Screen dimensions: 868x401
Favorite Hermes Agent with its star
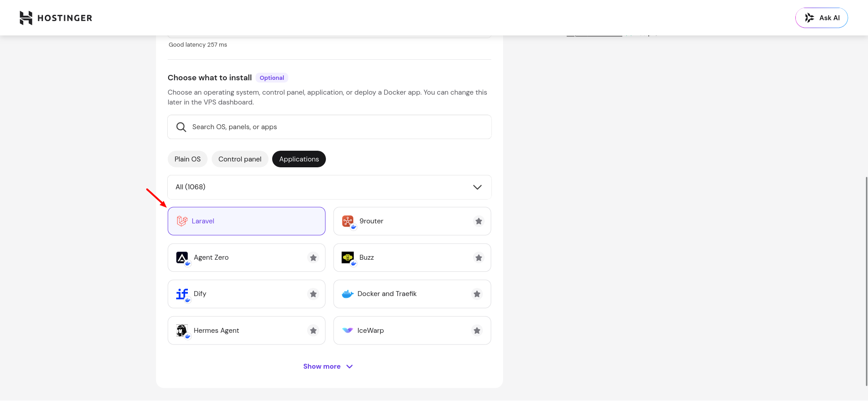pyautogui.click(x=313, y=331)
